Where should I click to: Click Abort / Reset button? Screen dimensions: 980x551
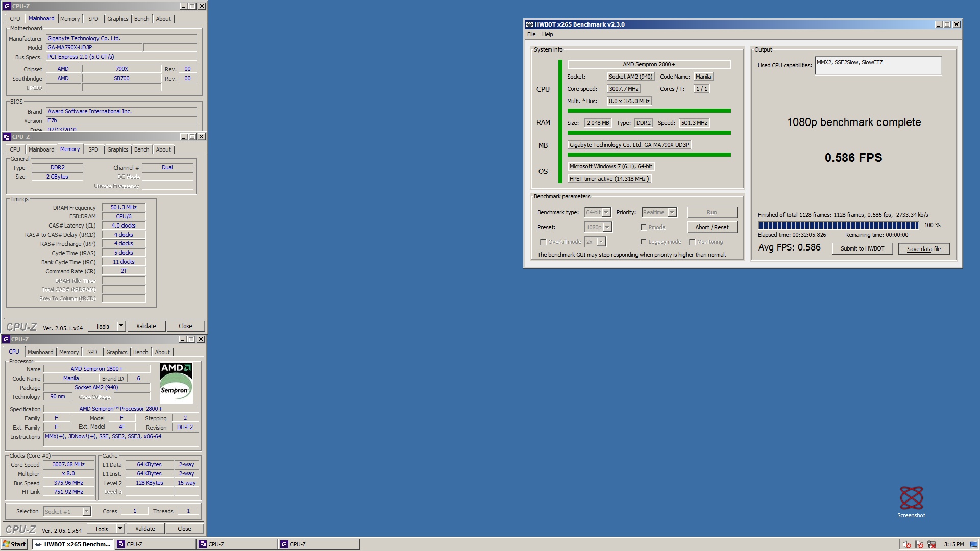point(712,227)
